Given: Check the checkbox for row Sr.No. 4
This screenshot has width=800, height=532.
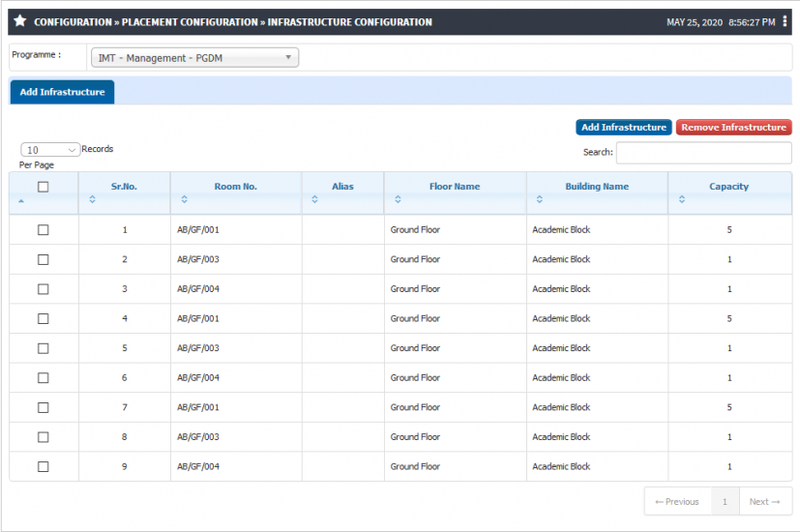Looking at the screenshot, I should coord(44,319).
